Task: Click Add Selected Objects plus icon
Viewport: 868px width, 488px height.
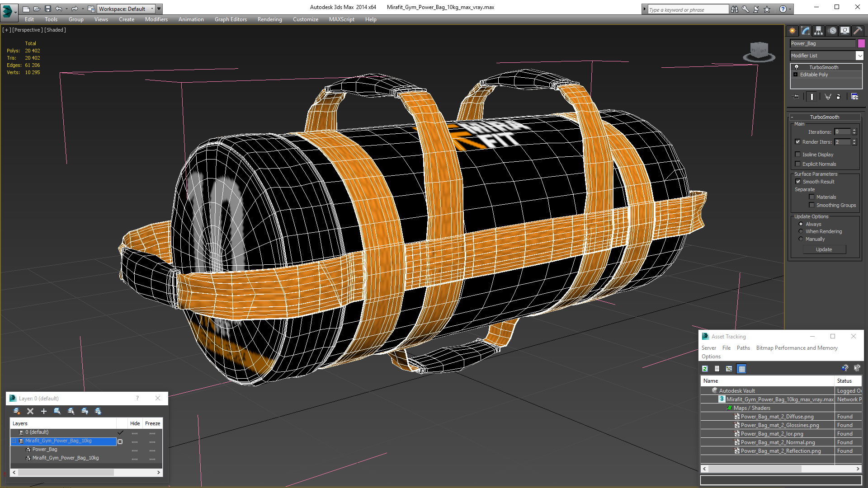Action: [44, 411]
